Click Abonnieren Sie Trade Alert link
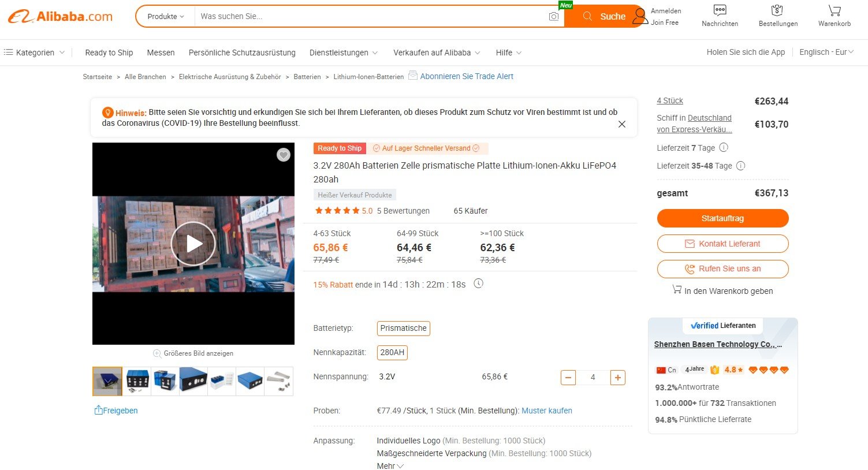Image resolution: width=868 pixels, height=470 pixels. pyautogui.click(x=467, y=76)
